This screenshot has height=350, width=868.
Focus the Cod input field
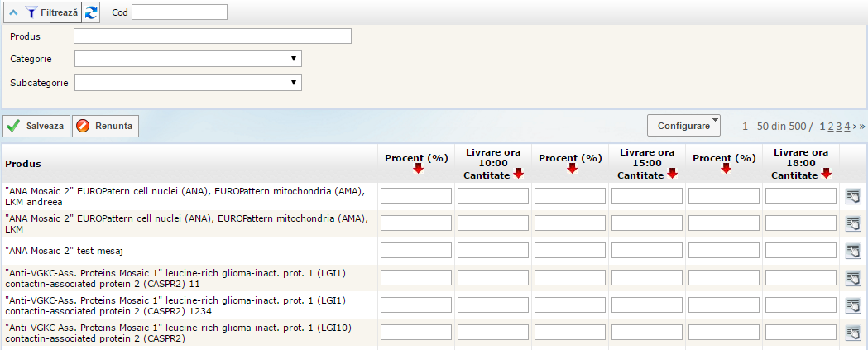179,12
